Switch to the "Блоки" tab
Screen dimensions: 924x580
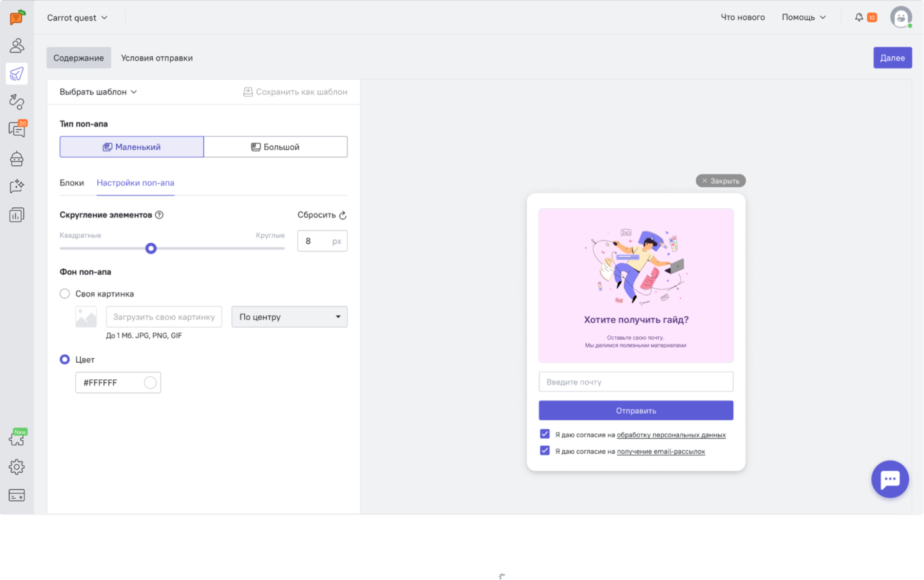click(x=72, y=183)
